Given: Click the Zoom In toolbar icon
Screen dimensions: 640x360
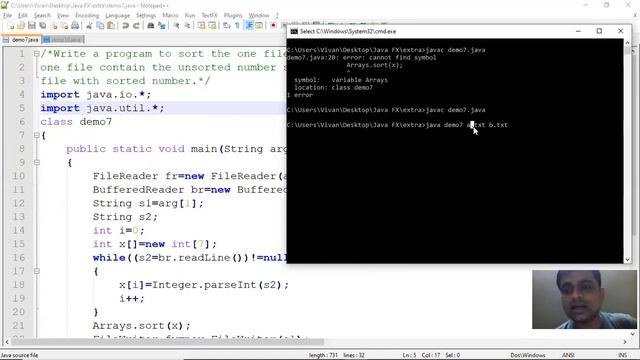Looking at the screenshot, I should tap(176, 26).
